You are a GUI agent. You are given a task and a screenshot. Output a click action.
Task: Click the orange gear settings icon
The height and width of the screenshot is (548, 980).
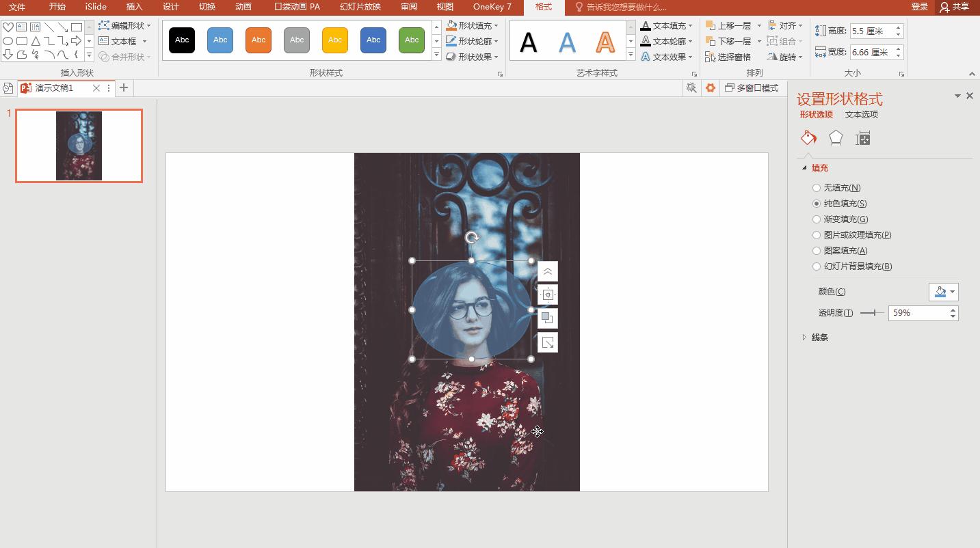[711, 88]
